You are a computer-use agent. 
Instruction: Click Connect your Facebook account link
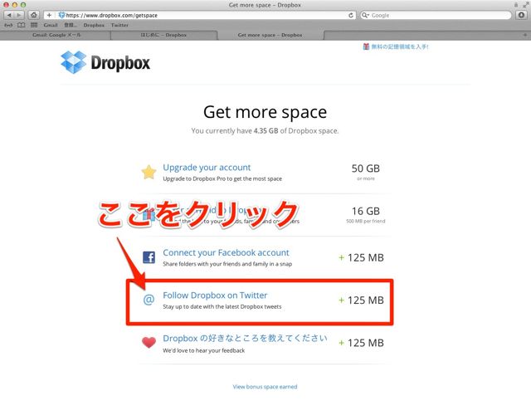point(226,252)
